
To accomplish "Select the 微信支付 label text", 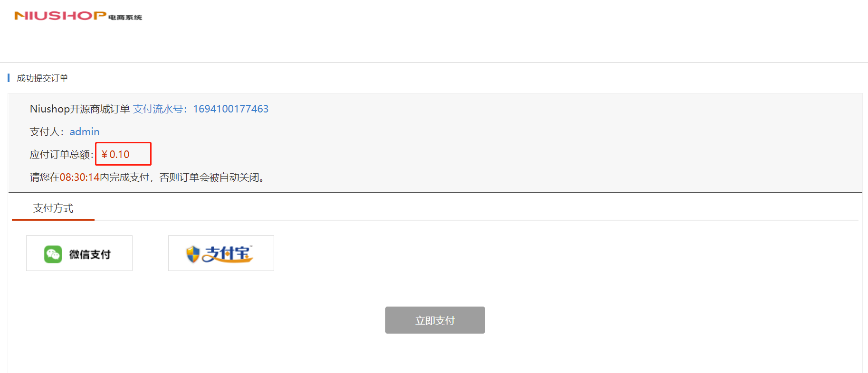I will pyautogui.click(x=90, y=254).
